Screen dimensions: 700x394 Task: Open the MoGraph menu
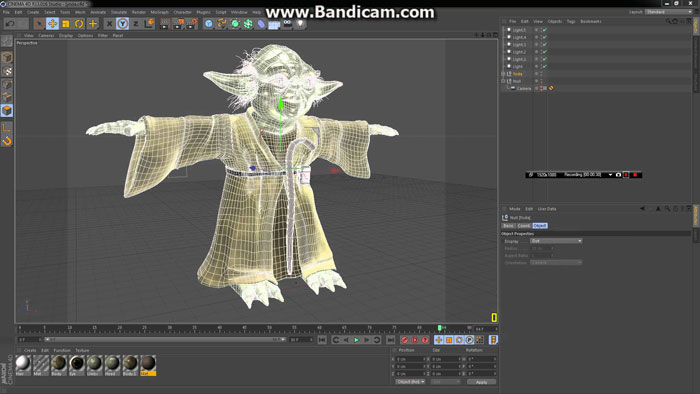[x=159, y=12]
